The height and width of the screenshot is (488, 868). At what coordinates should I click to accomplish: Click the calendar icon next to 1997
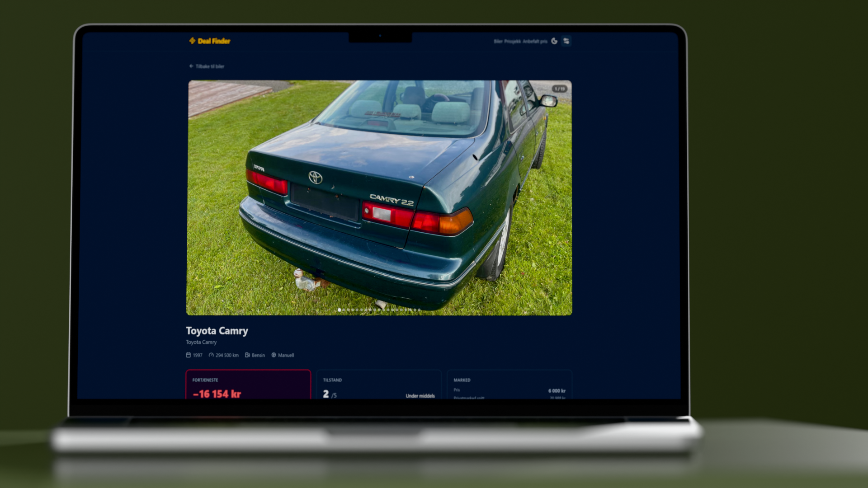pos(189,355)
